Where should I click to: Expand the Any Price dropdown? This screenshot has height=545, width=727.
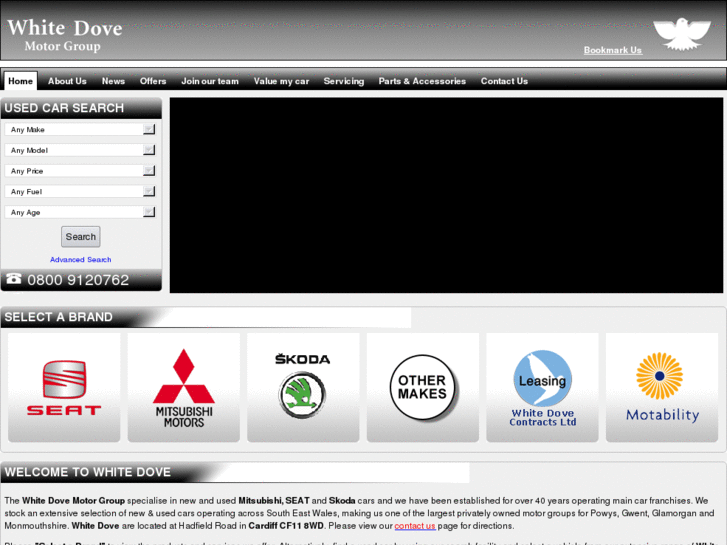[80, 171]
